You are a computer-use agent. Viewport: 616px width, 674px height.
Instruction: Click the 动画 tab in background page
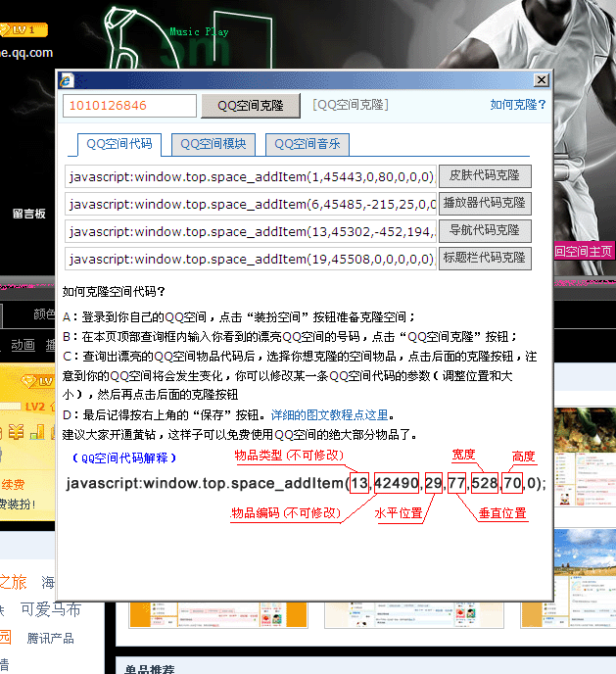(x=23, y=345)
